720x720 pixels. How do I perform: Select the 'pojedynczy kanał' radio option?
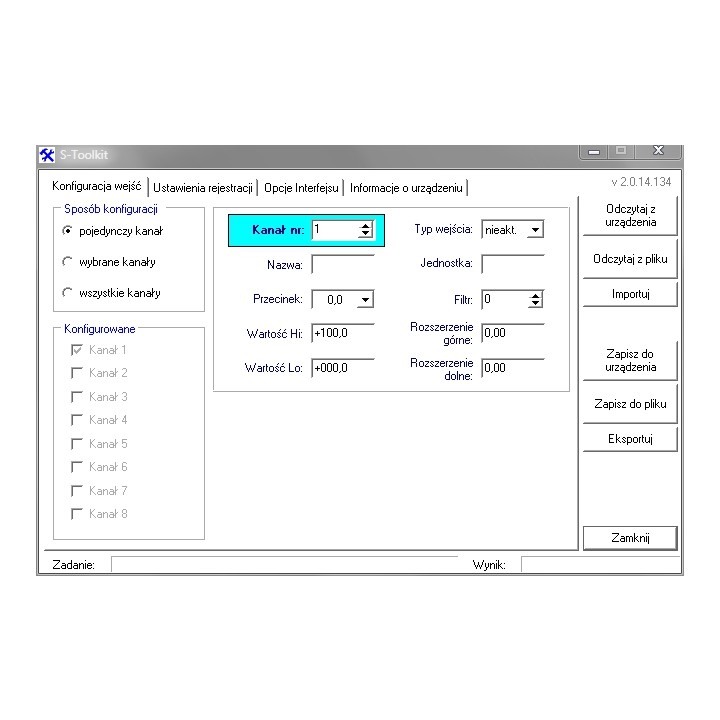point(68,231)
